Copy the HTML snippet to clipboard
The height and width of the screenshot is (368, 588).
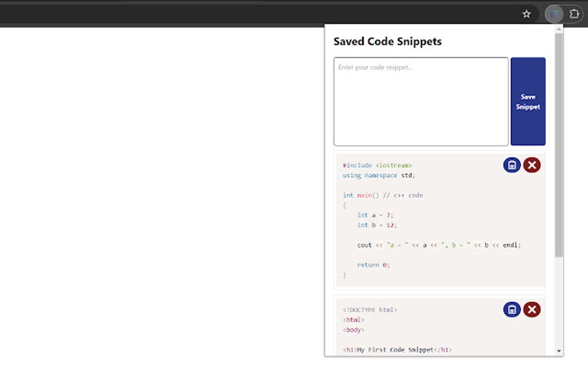[x=512, y=310]
